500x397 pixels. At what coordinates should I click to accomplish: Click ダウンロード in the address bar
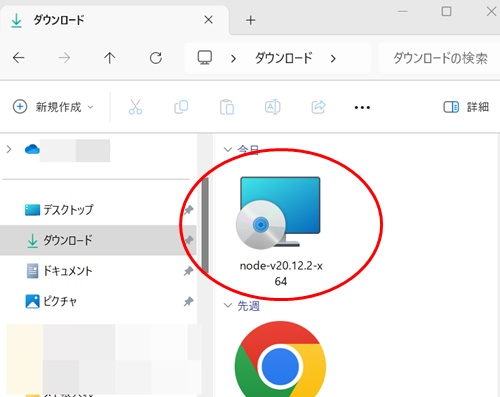pos(284,58)
